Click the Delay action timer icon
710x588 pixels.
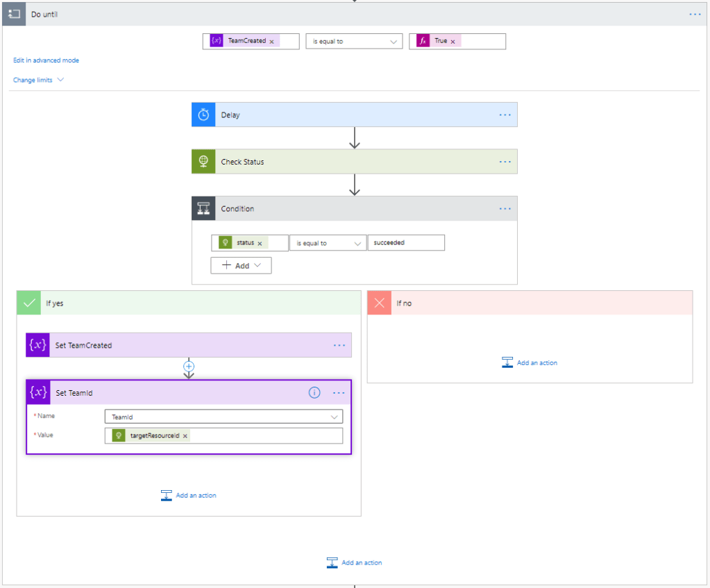point(203,115)
